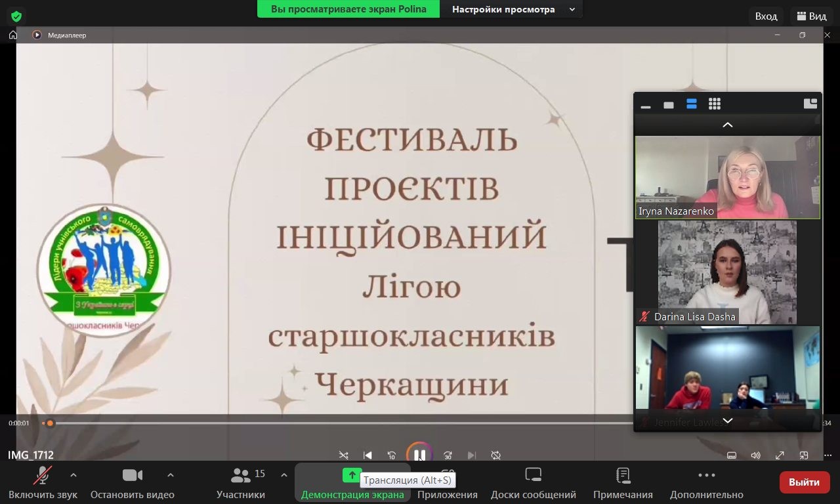Select the single active speaker view

669,104
